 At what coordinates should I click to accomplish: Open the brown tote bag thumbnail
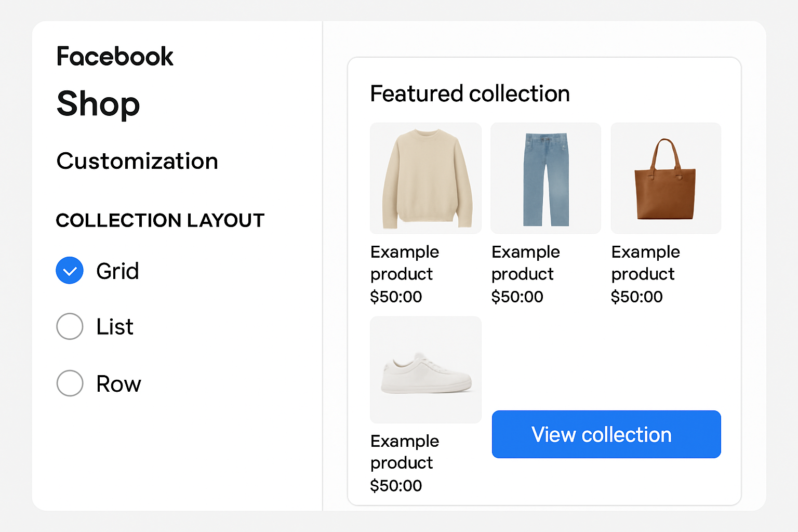pyautogui.click(x=666, y=178)
